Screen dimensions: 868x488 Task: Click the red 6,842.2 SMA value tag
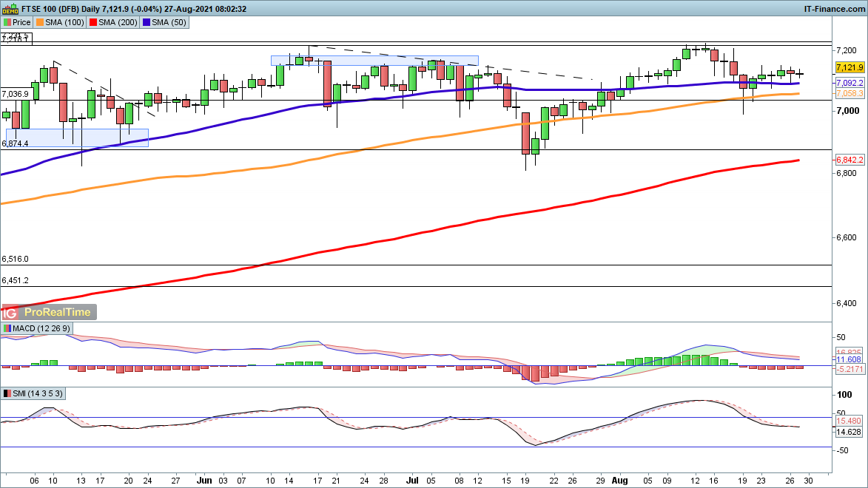(850, 160)
